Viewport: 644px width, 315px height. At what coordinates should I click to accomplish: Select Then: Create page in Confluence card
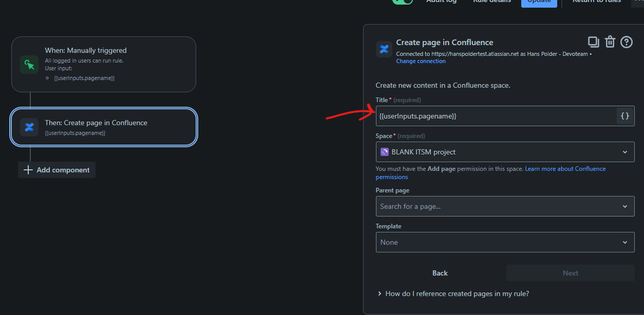click(104, 127)
